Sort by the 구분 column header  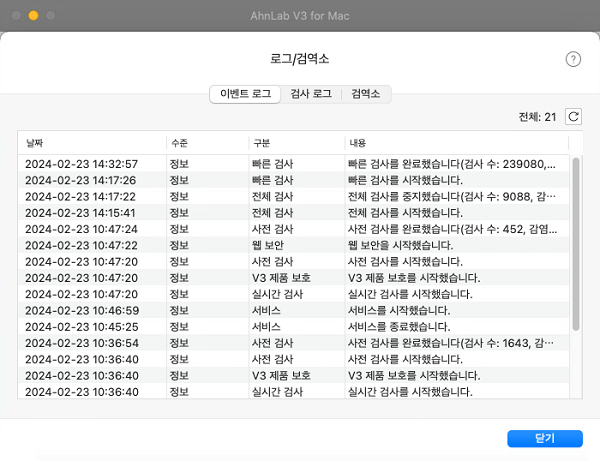(x=297, y=143)
